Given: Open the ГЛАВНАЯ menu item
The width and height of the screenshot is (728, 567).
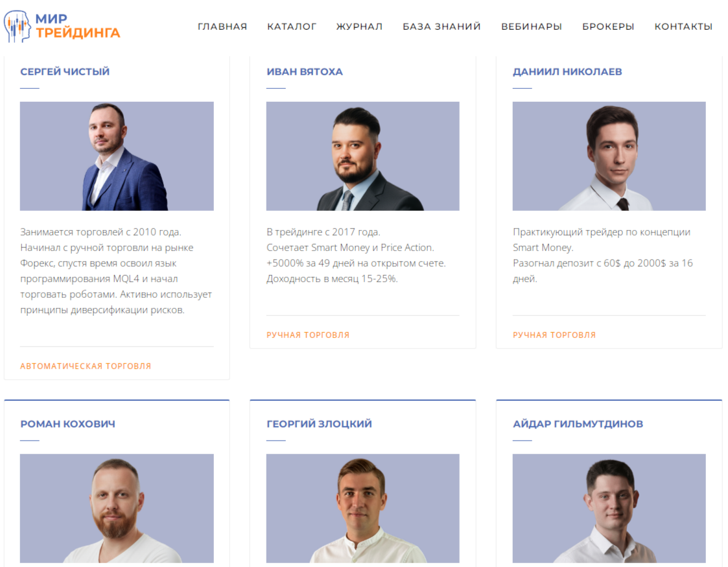Looking at the screenshot, I should click(222, 27).
